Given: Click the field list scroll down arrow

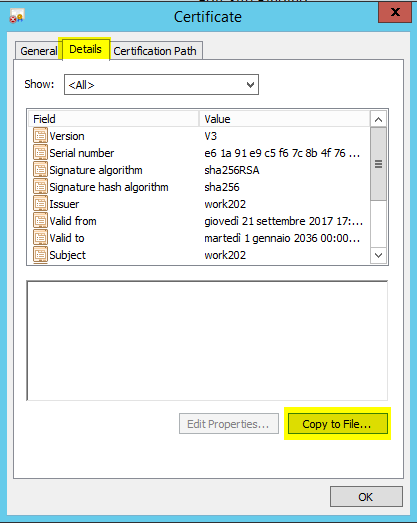Looking at the screenshot, I should 378,255.
